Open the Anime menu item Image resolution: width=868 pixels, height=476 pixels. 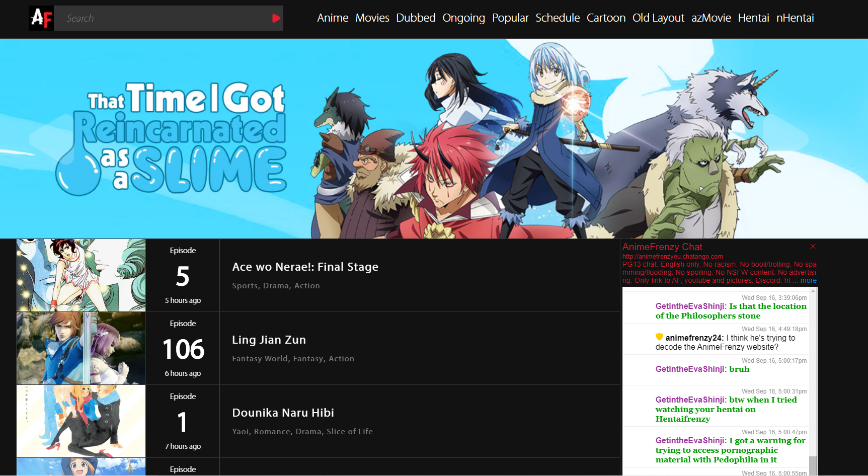coord(333,18)
